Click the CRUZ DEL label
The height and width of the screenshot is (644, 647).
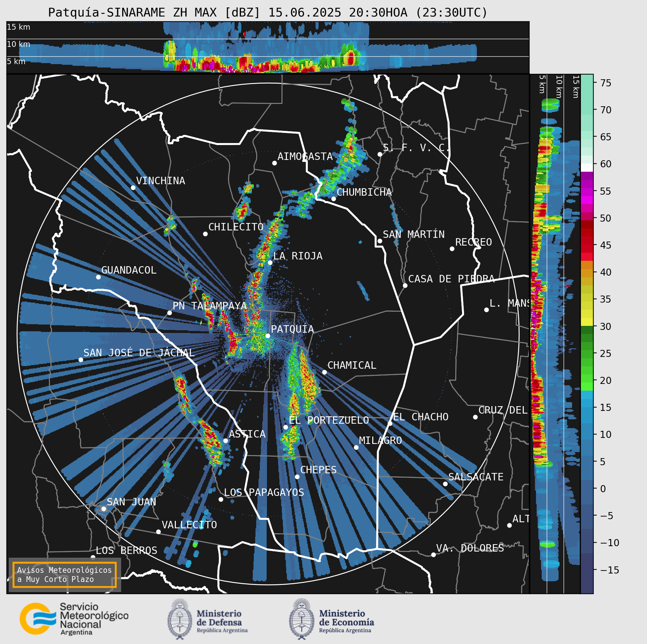pos(503,410)
